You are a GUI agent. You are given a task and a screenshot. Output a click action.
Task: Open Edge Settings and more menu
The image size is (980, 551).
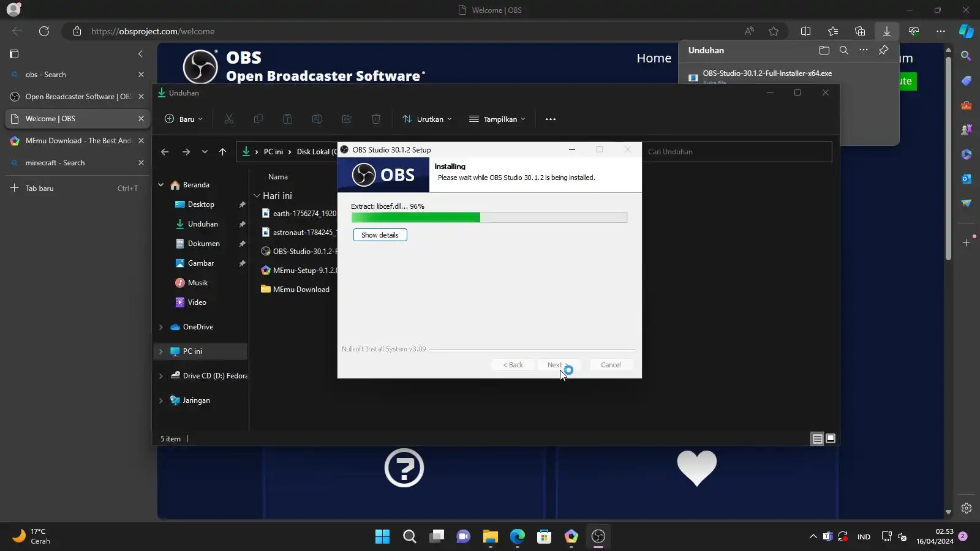click(941, 31)
